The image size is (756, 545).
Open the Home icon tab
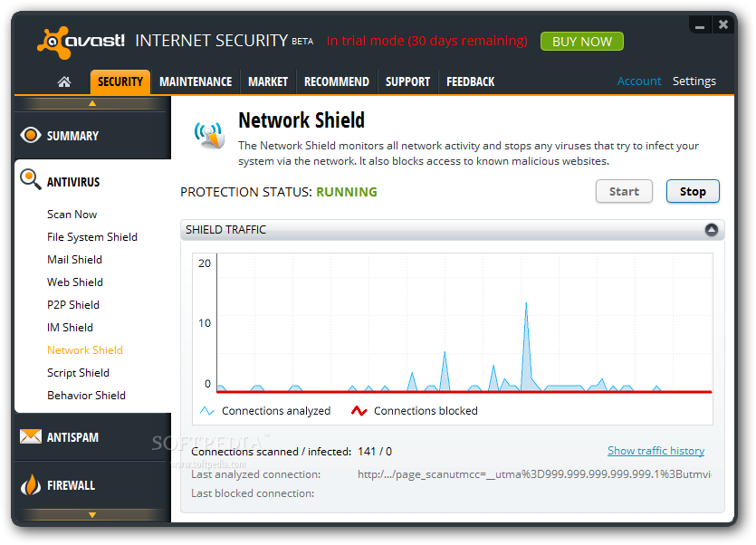click(x=64, y=81)
